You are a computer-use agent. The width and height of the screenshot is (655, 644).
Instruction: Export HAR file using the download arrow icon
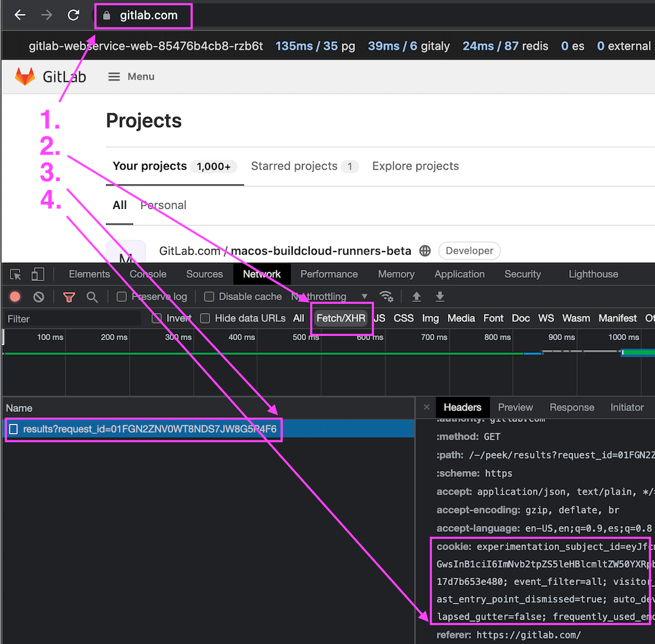pyautogui.click(x=440, y=296)
